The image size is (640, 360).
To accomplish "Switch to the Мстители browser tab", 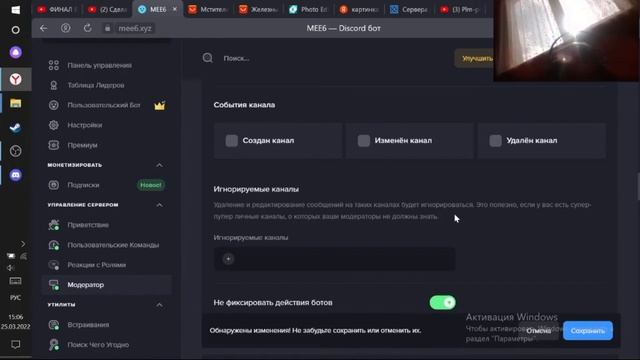I will 207,9.
